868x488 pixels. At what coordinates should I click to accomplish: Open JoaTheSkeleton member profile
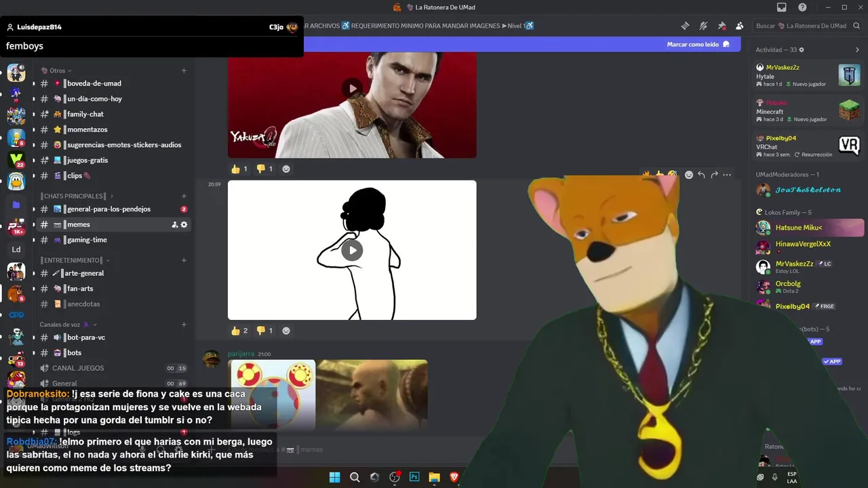pyautogui.click(x=810, y=190)
